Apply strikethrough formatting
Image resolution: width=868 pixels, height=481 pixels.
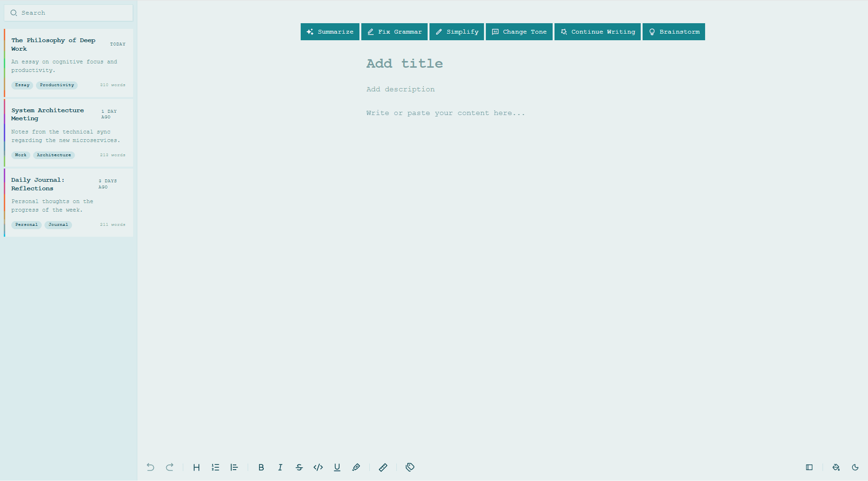point(299,467)
